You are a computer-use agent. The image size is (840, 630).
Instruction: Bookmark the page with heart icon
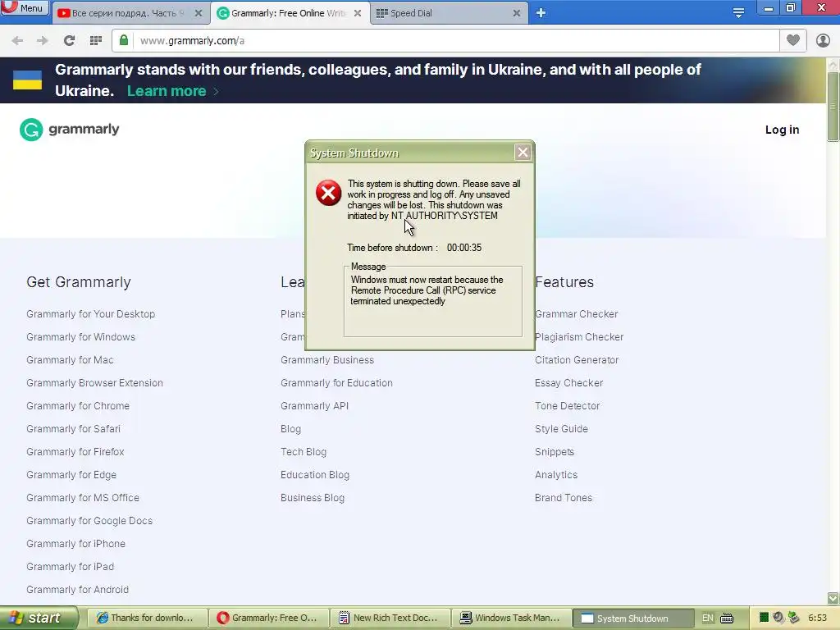click(793, 40)
